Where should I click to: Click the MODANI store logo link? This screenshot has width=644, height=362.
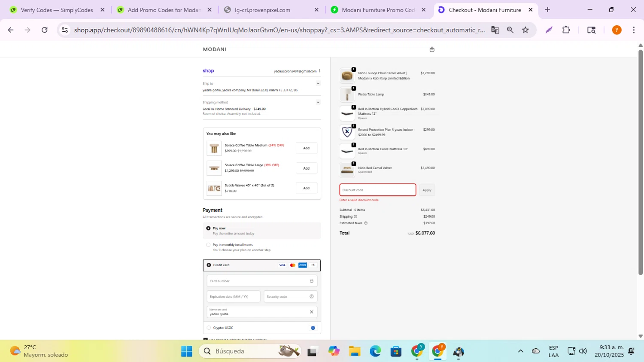pos(215,49)
